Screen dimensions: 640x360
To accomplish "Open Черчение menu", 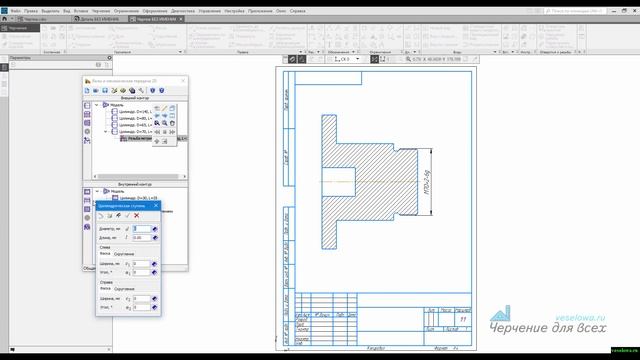I will click(101, 11).
